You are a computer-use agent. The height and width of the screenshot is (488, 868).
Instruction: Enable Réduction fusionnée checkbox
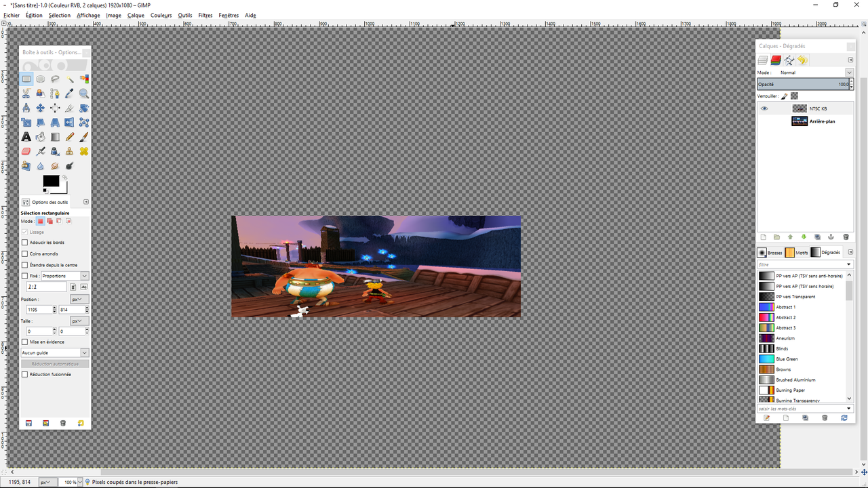tap(25, 374)
